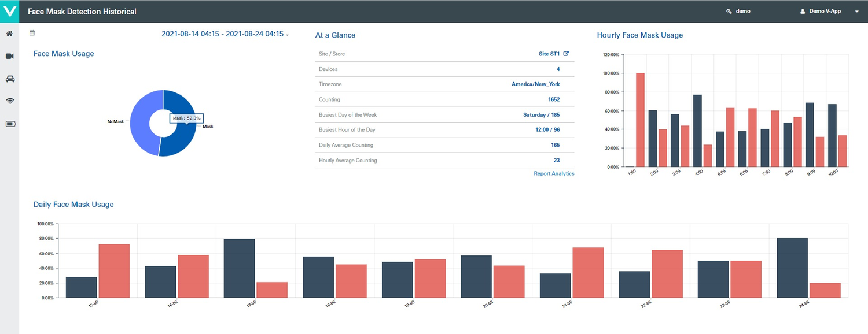
Task: Click the user profile icon for Demo V-App
Action: [x=803, y=10]
